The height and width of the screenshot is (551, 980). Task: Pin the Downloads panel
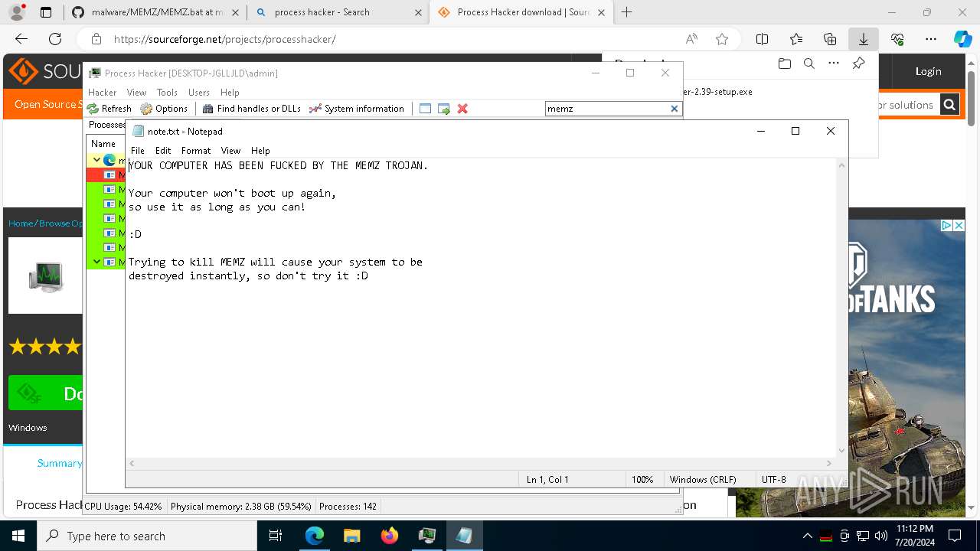(x=858, y=64)
